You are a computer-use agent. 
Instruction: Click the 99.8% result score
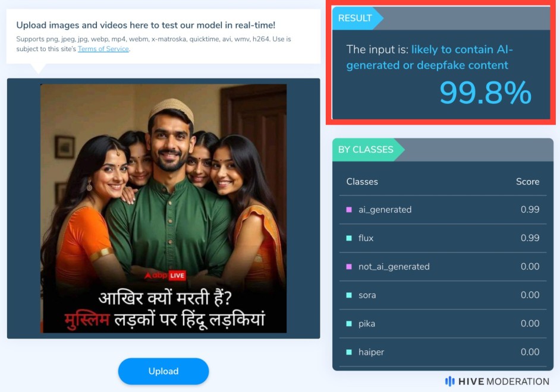[x=485, y=93]
